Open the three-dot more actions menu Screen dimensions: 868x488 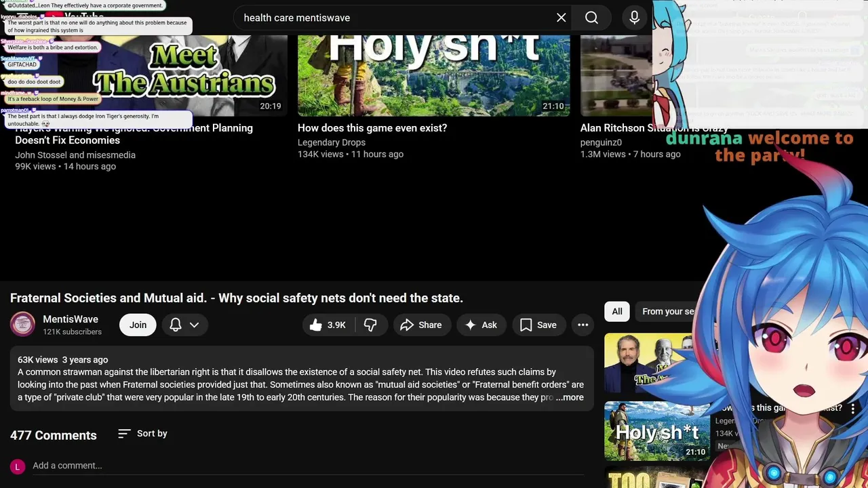point(583,325)
